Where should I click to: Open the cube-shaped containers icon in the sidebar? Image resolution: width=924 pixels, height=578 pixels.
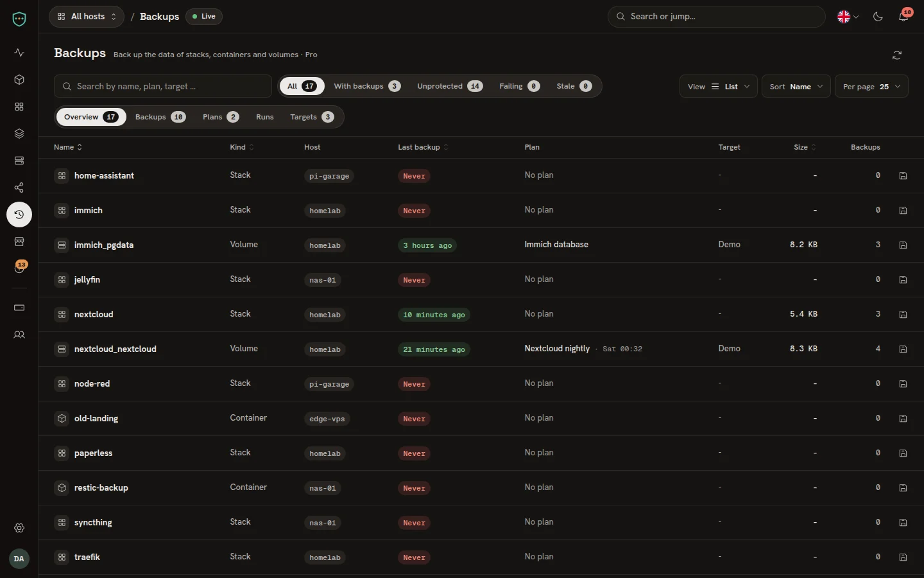(19, 80)
